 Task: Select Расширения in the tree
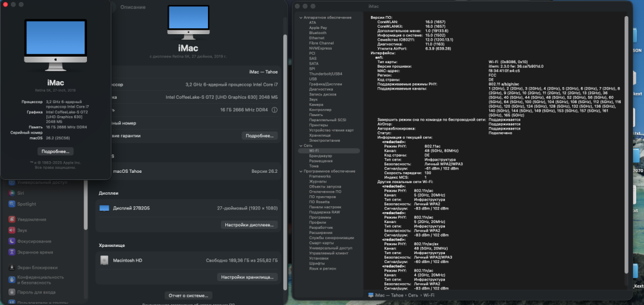tap(321, 233)
